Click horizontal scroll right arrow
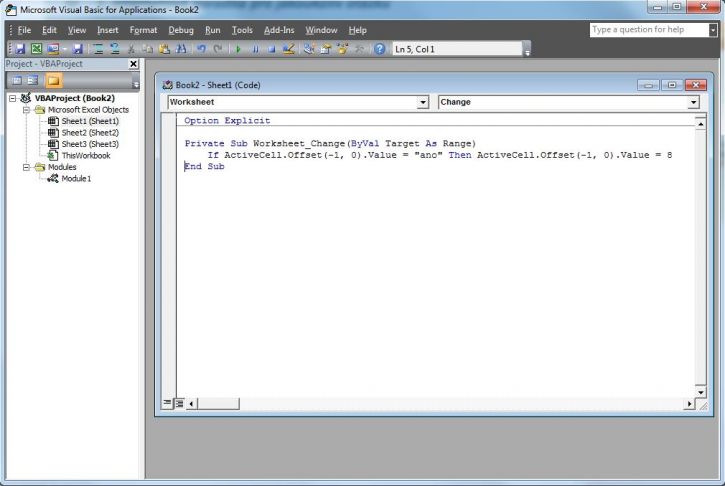 click(x=689, y=404)
